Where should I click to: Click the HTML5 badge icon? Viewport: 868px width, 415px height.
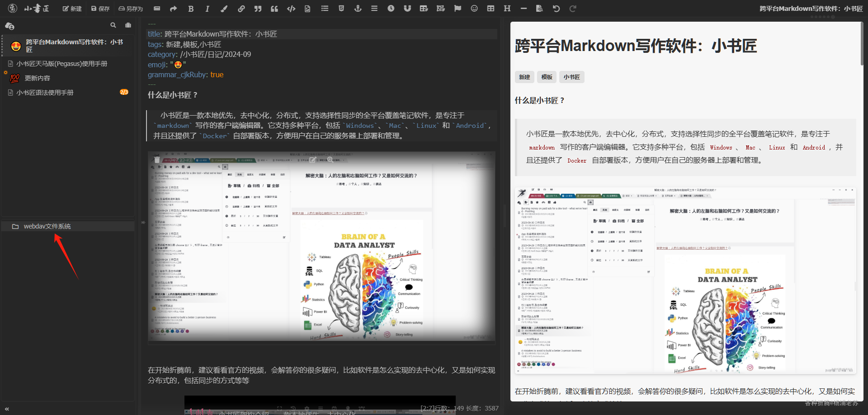point(341,9)
